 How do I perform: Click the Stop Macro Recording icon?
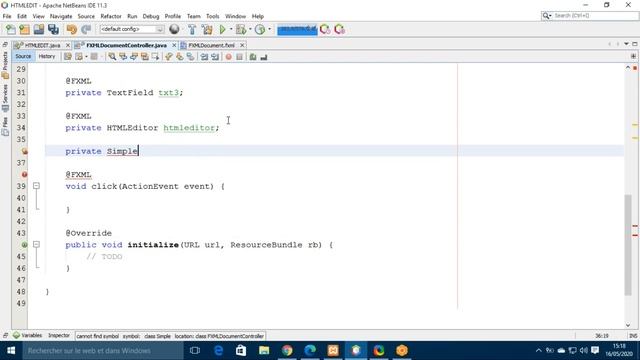tap(240, 57)
